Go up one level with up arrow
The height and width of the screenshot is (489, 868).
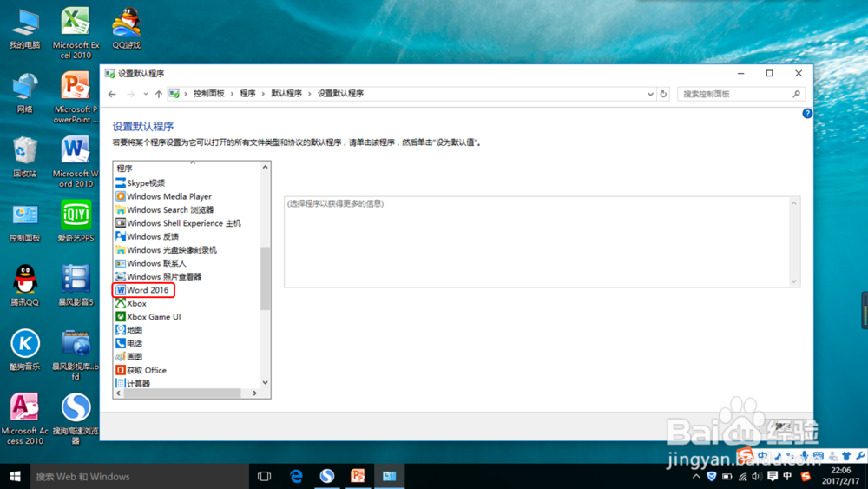pyautogui.click(x=159, y=94)
